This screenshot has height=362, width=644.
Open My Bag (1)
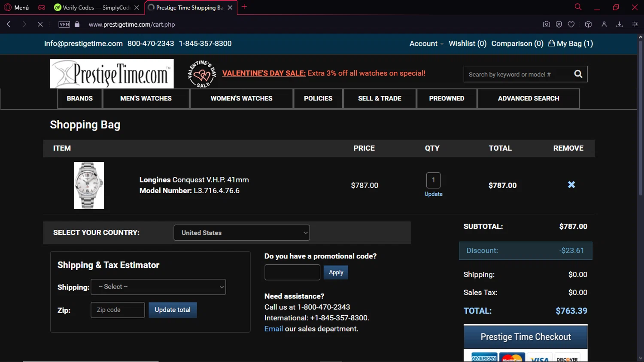point(571,43)
